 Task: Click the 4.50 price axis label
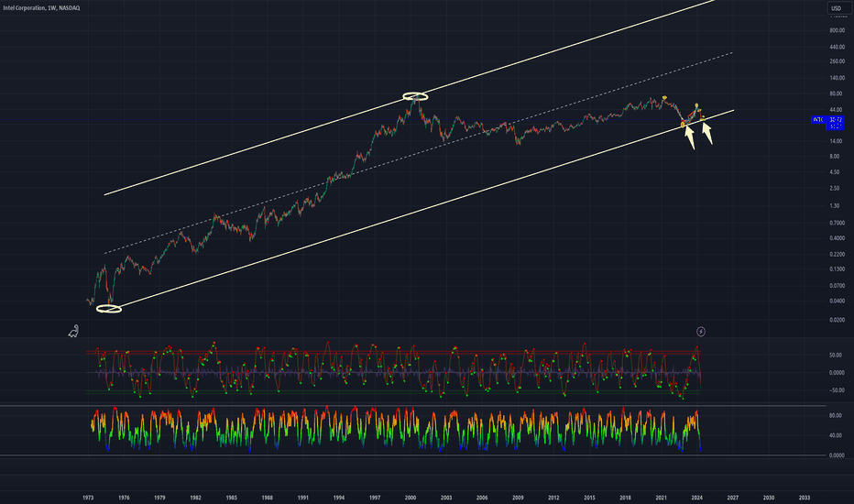835,172
